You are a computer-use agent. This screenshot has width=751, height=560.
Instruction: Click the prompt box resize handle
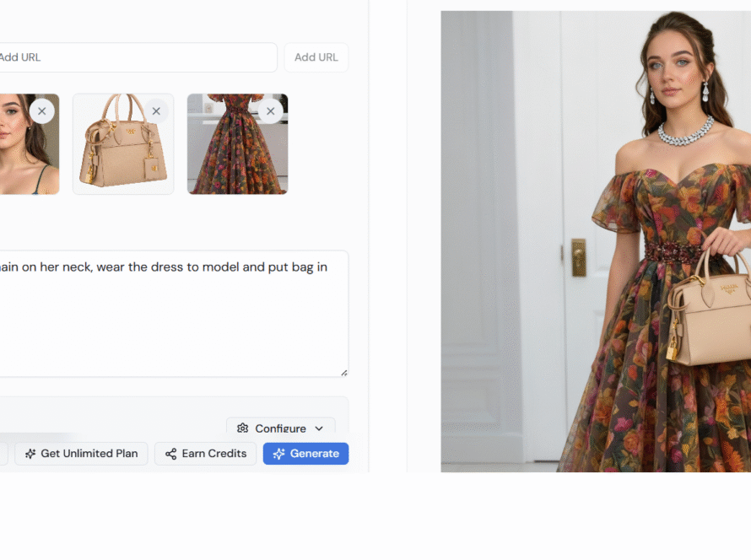tap(344, 373)
